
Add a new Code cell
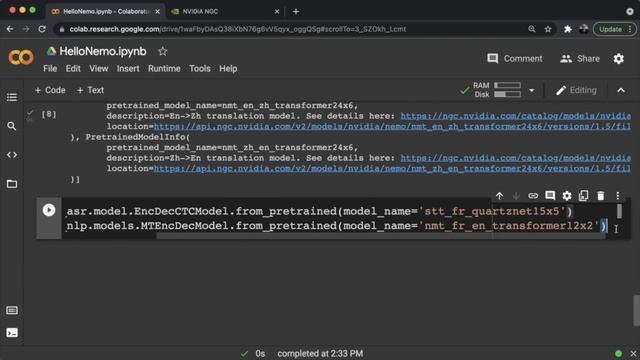click(x=50, y=90)
